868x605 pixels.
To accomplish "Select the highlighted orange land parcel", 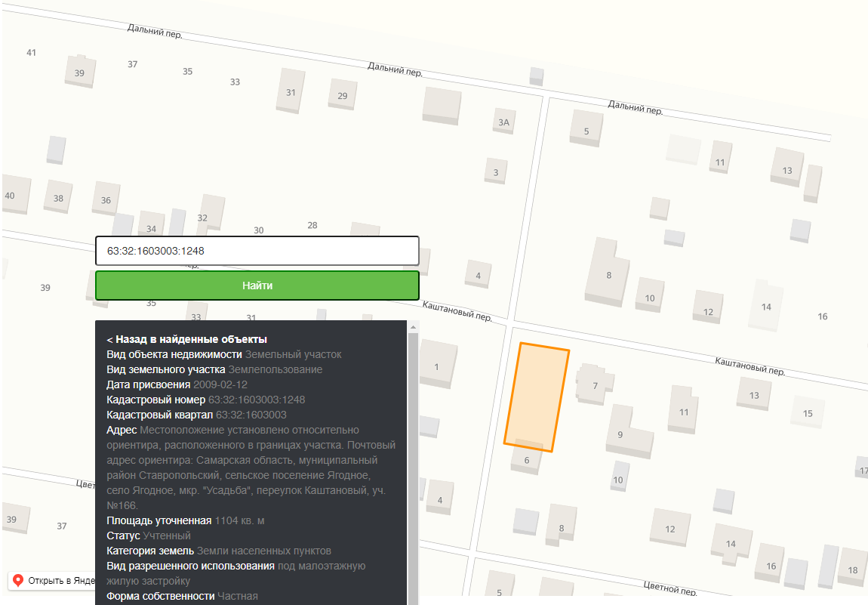I will pyautogui.click(x=537, y=397).
